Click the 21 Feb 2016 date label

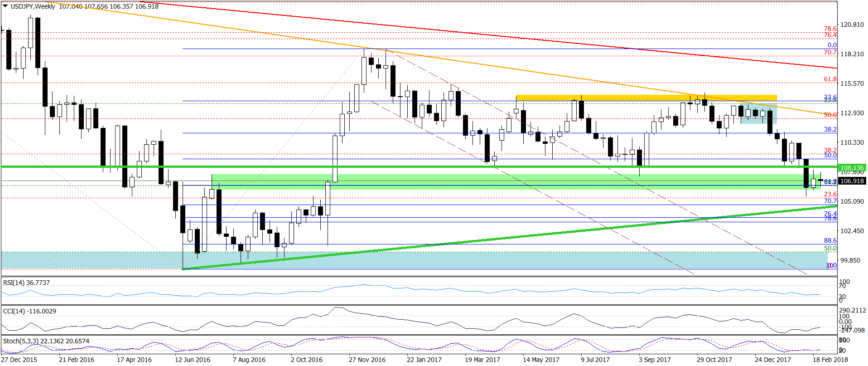(x=77, y=360)
